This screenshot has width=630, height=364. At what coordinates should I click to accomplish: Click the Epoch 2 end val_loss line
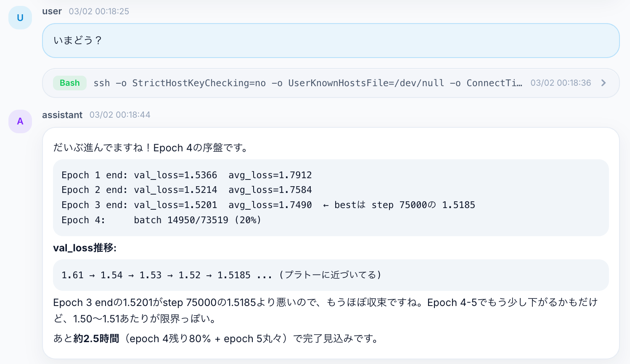pos(186,190)
